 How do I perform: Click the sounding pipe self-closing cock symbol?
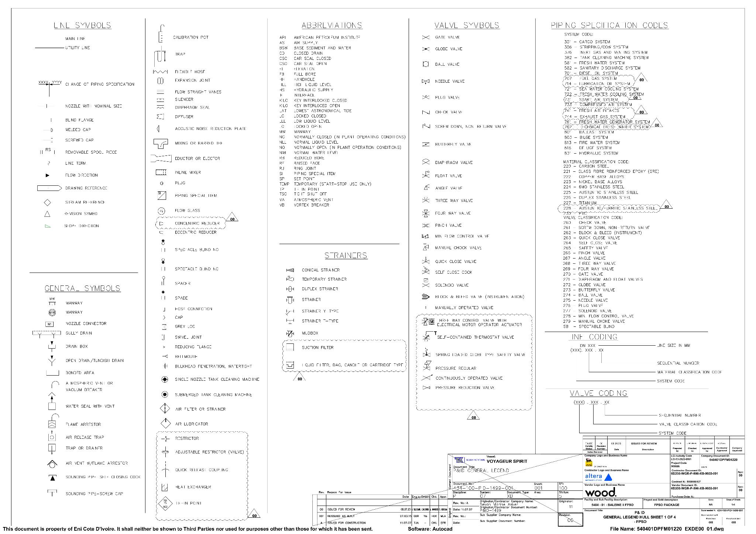point(52,477)
